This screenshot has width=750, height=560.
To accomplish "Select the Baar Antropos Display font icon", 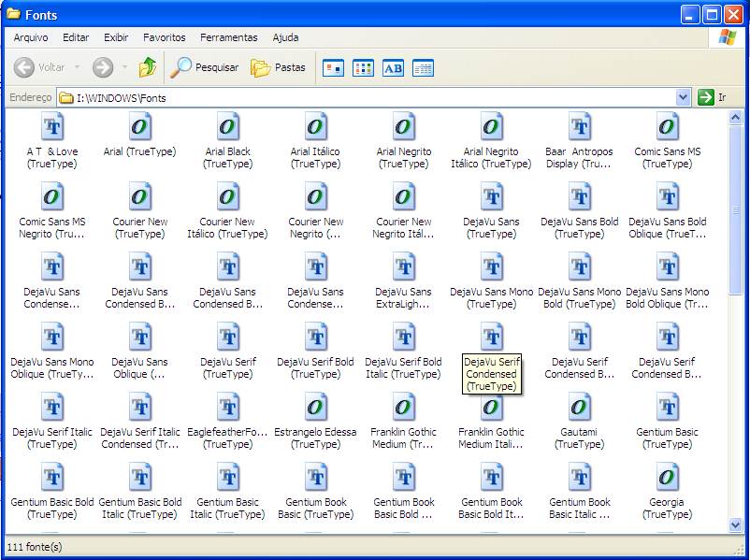I will (579, 127).
